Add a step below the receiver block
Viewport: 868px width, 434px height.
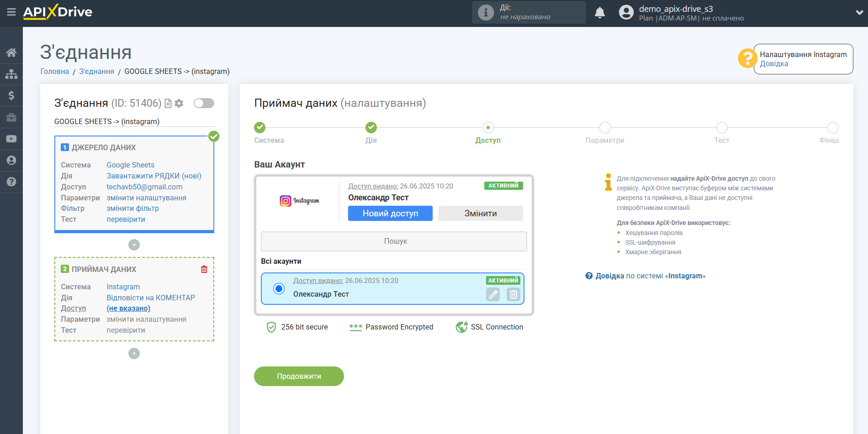click(x=134, y=354)
